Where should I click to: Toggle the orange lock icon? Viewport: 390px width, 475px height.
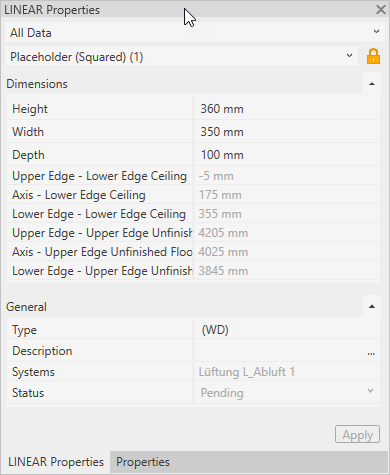[373, 56]
